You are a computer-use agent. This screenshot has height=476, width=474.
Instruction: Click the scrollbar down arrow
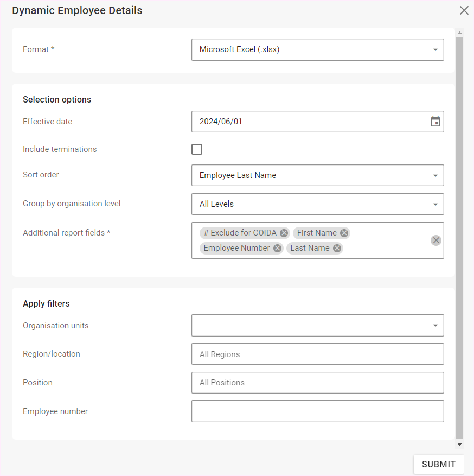point(459,445)
